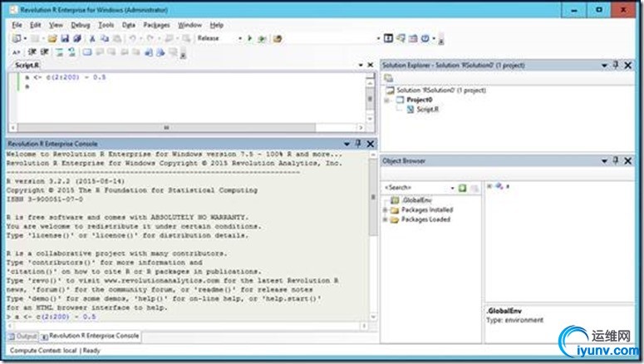Click the run selection icon beside Start arrow

tap(262, 38)
